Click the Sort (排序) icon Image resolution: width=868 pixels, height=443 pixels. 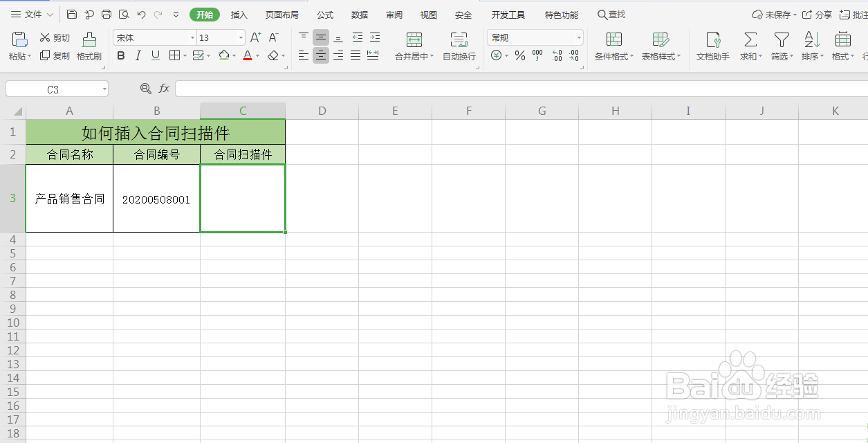point(812,40)
